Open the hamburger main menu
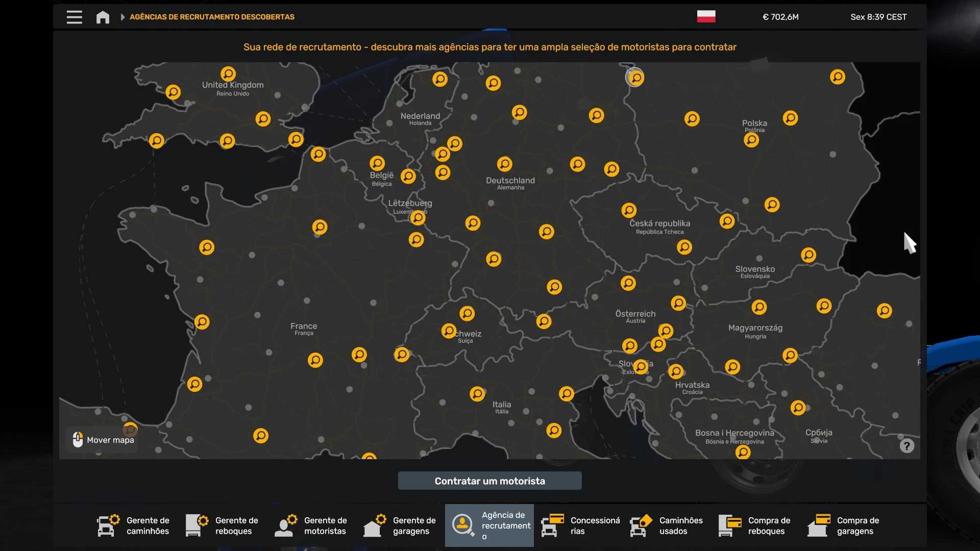980x551 pixels. point(74,17)
